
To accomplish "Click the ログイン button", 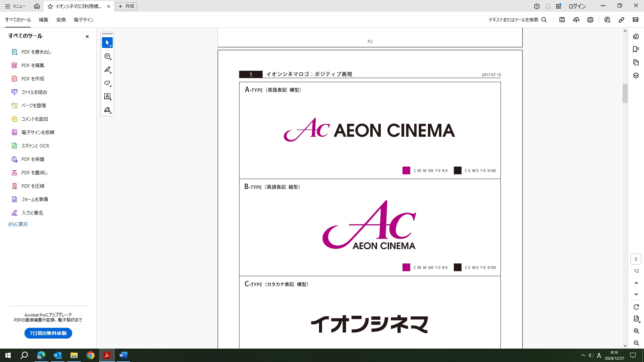I will click(577, 6).
